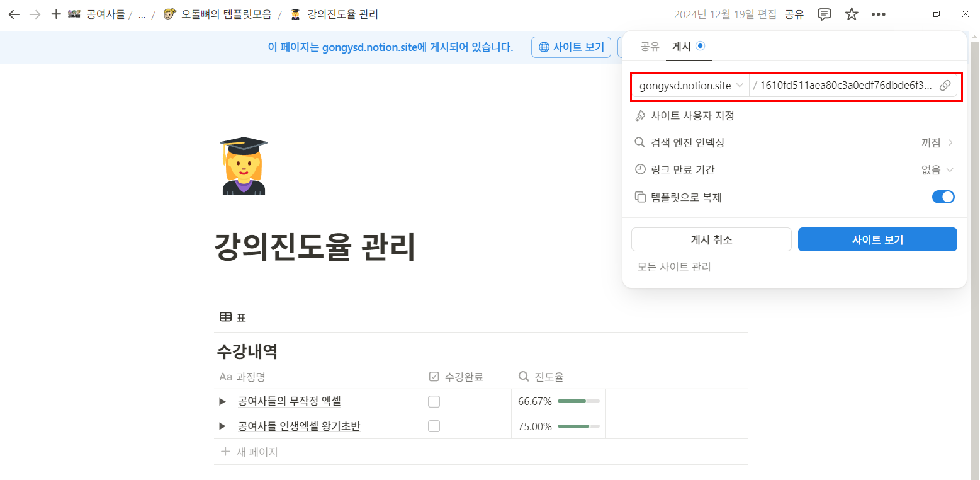
Task: Click the graduate page emoji icon
Action: 243,166
